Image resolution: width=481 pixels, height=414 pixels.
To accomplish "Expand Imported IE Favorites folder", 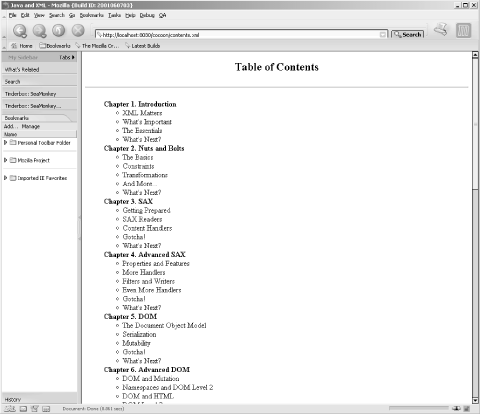I will click(x=5, y=178).
